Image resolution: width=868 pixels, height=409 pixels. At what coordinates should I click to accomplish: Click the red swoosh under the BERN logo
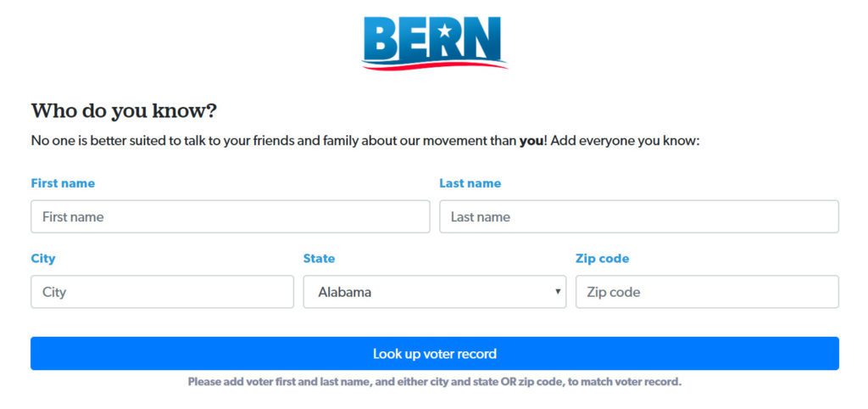(x=434, y=65)
